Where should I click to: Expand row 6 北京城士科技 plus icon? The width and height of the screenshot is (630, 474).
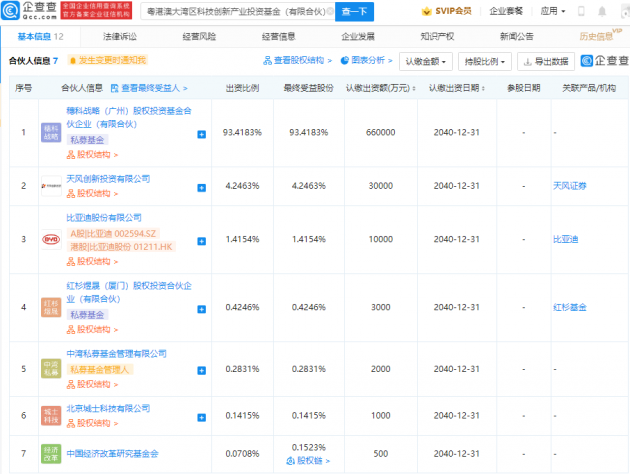point(202,418)
